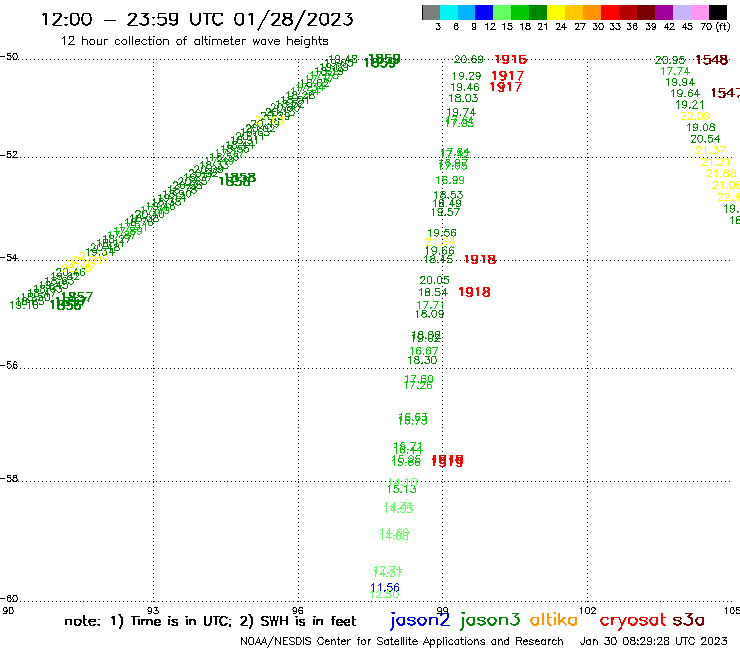
Task: Click the 'altika' satellite legend label
Action: click(553, 620)
